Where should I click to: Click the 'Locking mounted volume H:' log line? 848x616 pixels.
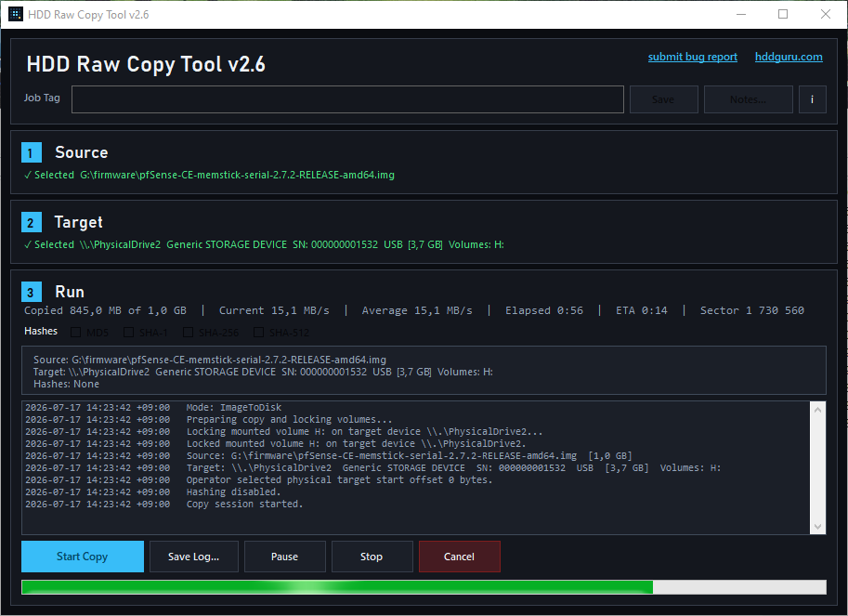tap(364, 432)
